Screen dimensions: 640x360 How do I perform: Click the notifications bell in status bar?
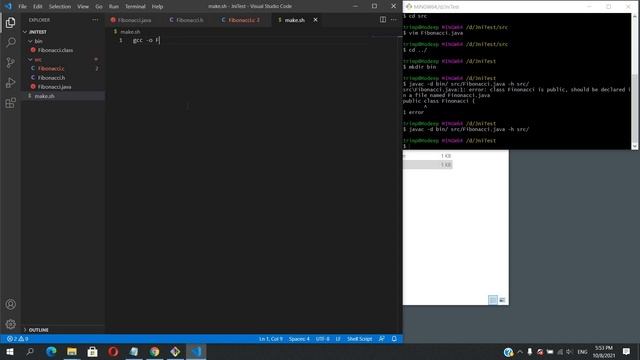(394, 339)
